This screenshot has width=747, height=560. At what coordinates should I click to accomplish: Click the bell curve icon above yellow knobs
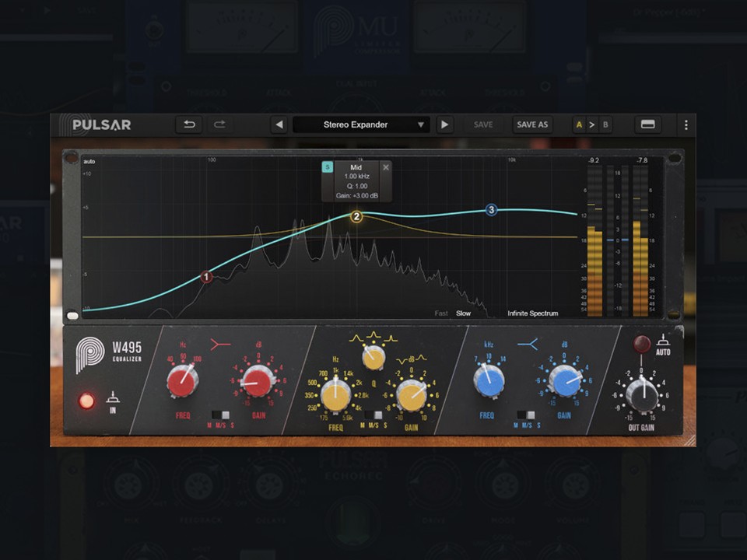tap(372, 336)
